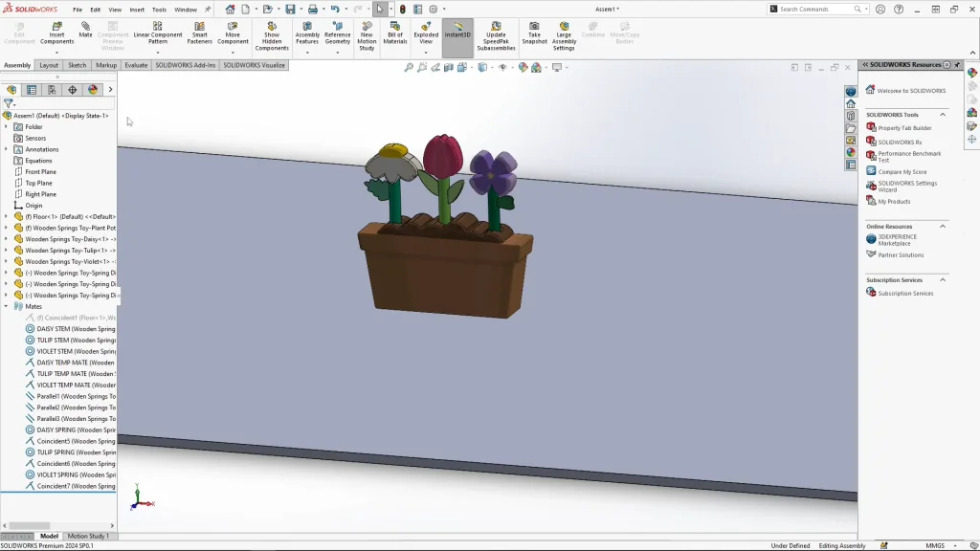Screen dimensions: 980x551
Task: Click the Rebuild traffic light icon
Action: pos(402,9)
